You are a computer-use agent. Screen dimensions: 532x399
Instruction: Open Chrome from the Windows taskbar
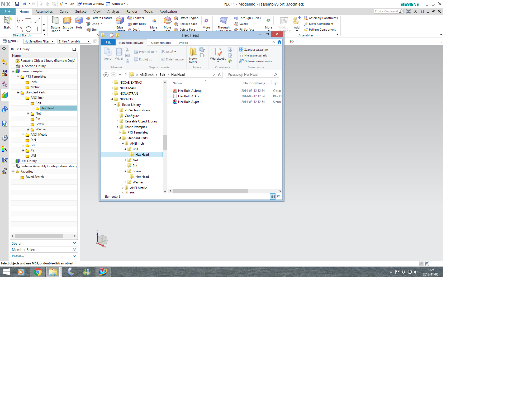point(37,272)
